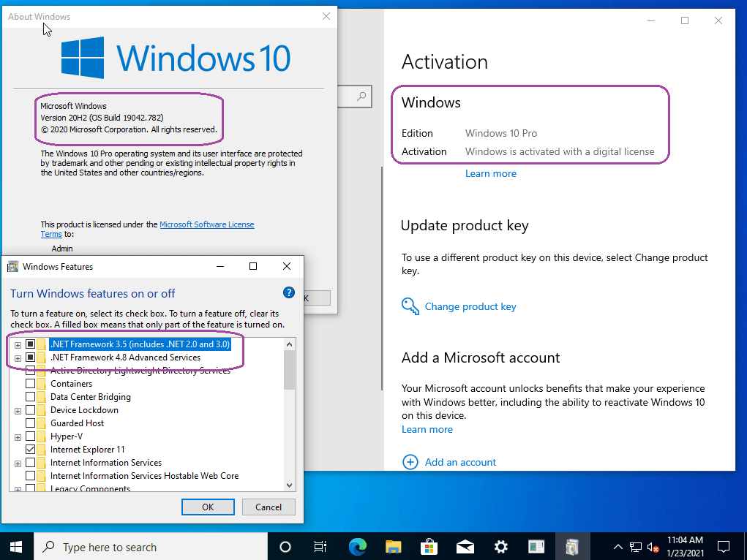
Task: Expand the Hyper-V tree node
Action: [18, 437]
